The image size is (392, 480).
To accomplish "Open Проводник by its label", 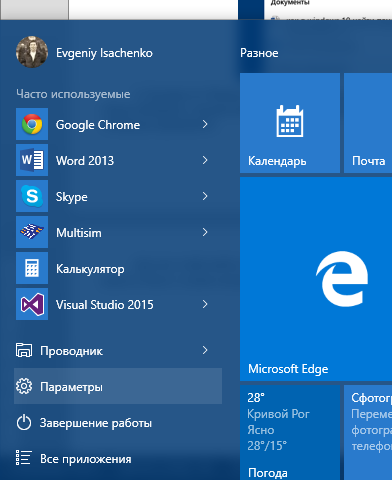I will [71, 351].
